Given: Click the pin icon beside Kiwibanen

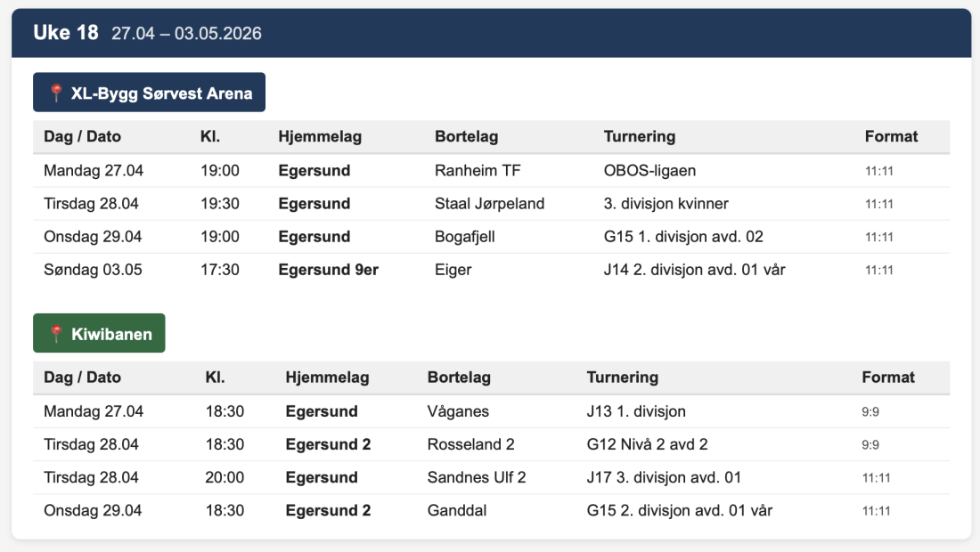Looking at the screenshot, I should 56,334.
